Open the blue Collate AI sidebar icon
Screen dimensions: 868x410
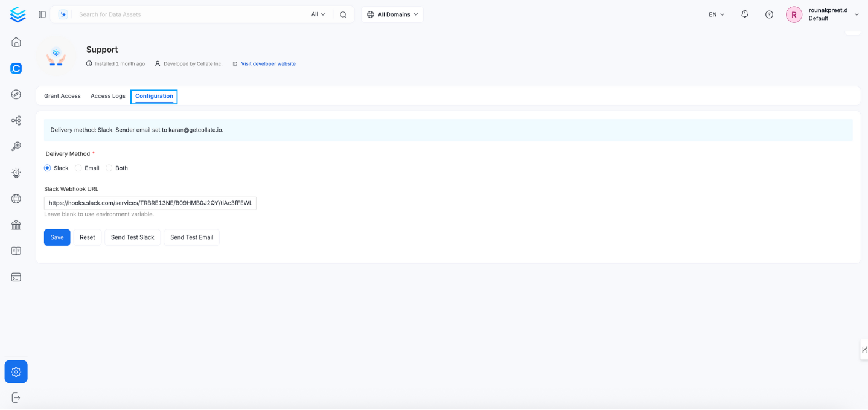(16, 68)
